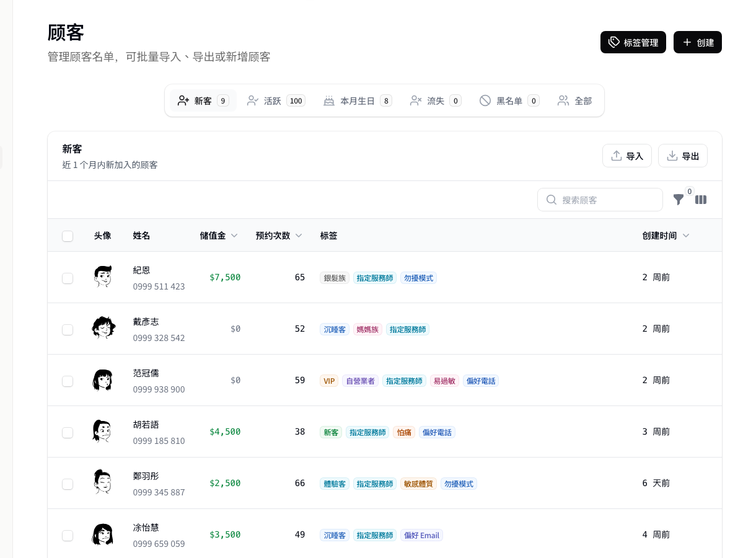
Task: Open the 储值金 sort dropdown
Action: [x=234, y=236]
